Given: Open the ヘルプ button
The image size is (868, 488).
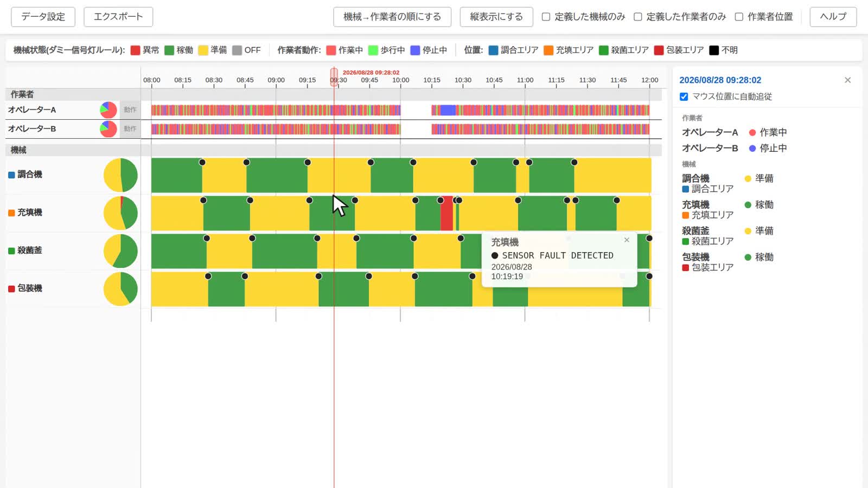Looking at the screenshot, I should (833, 17).
